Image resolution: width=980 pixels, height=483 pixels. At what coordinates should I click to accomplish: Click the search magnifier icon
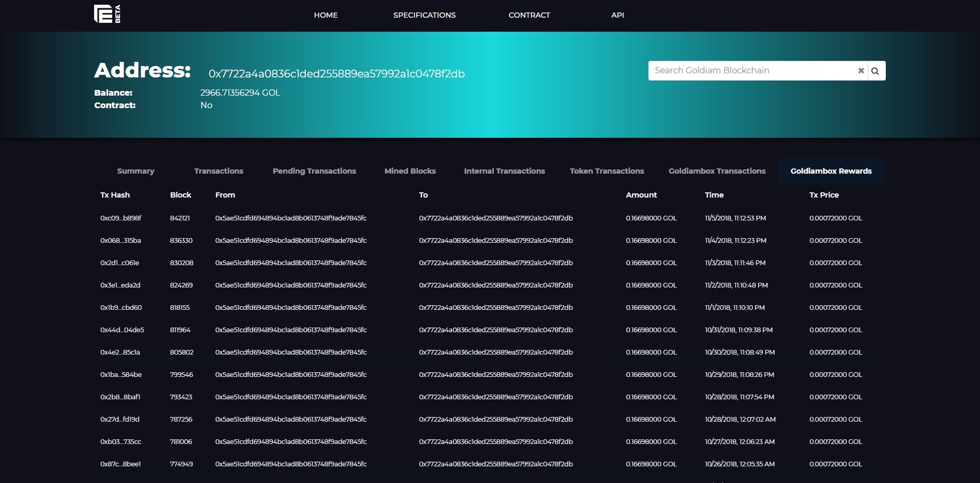pyautogui.click(x=876, y=71)
